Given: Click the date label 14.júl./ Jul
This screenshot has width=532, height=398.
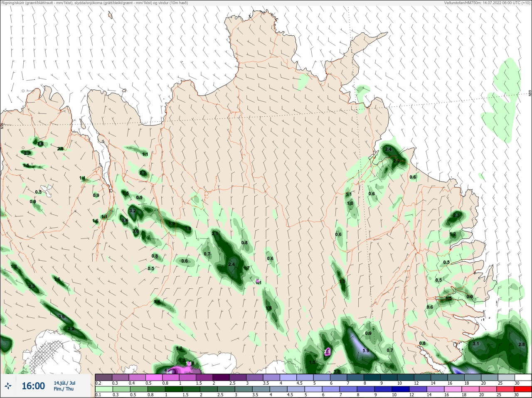Looking at the screenshot, I should click(64, 383).
